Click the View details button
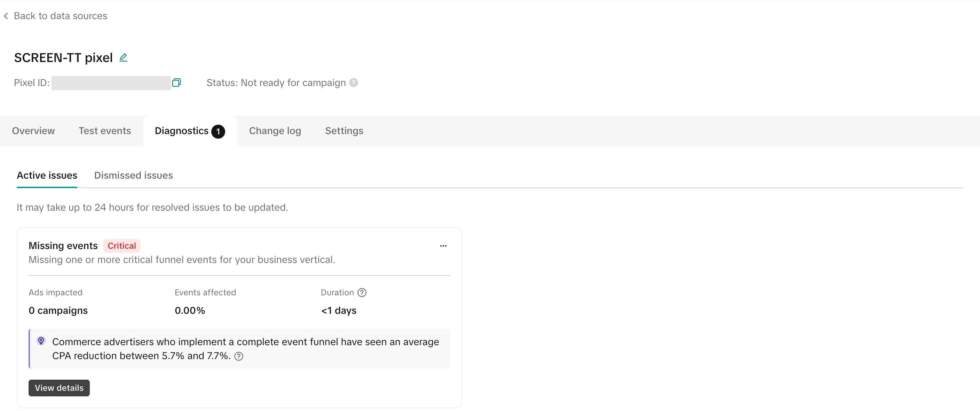This screenshot has height=411, width=980. pos(59,388)
